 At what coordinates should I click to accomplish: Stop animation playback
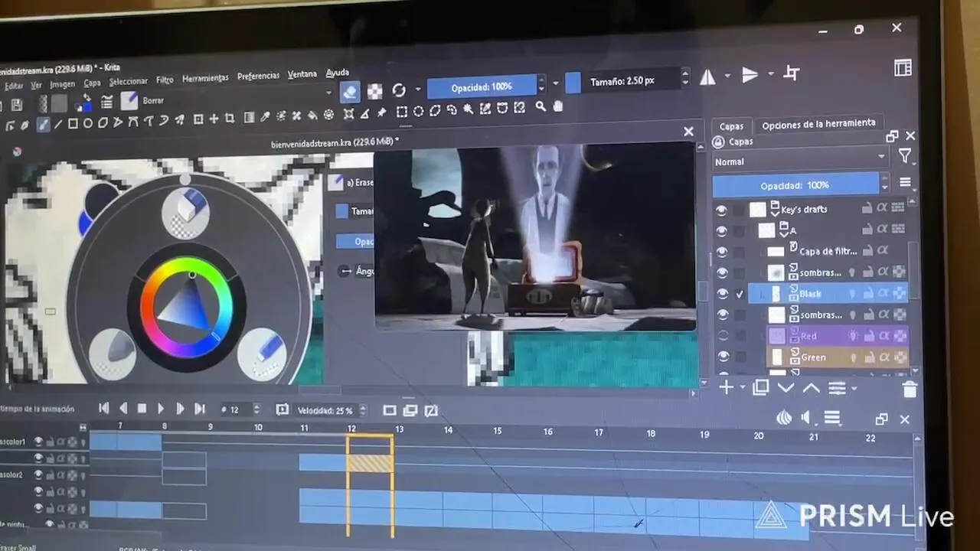coord(142,409)
